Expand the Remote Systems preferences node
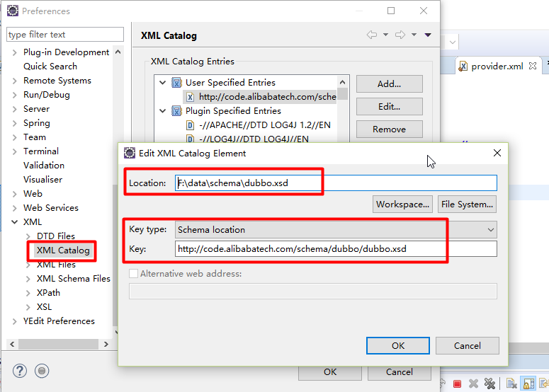Viewport: 549px width, 392px height. (14, 81)
